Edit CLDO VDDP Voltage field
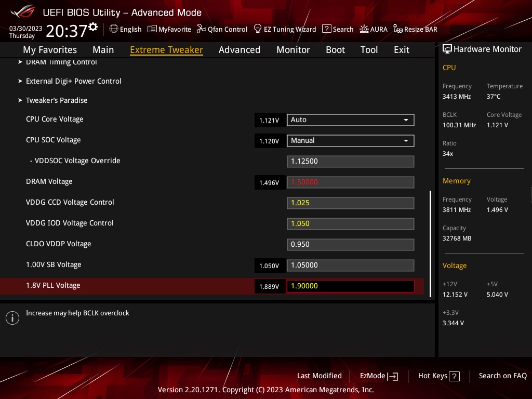The height and width of the screenshot is (399, 532). click(351, 244)
